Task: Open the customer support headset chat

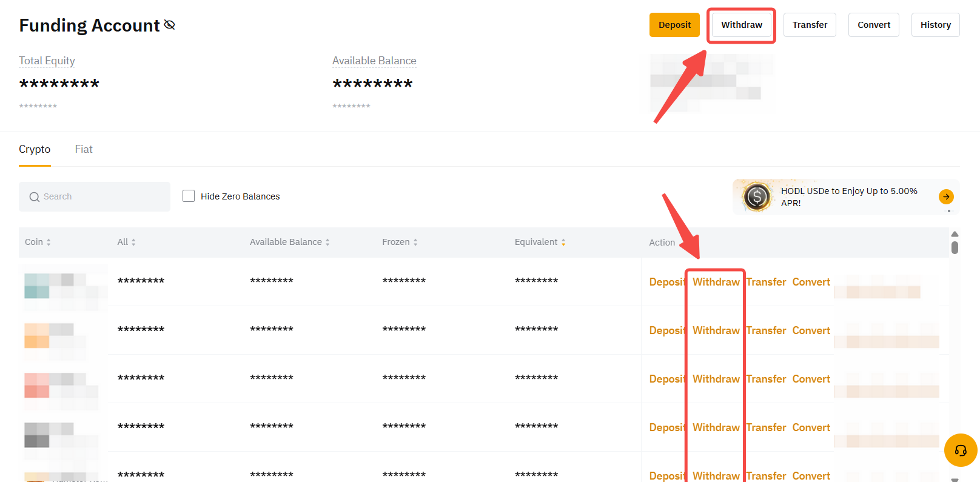Action: point(960,450)
